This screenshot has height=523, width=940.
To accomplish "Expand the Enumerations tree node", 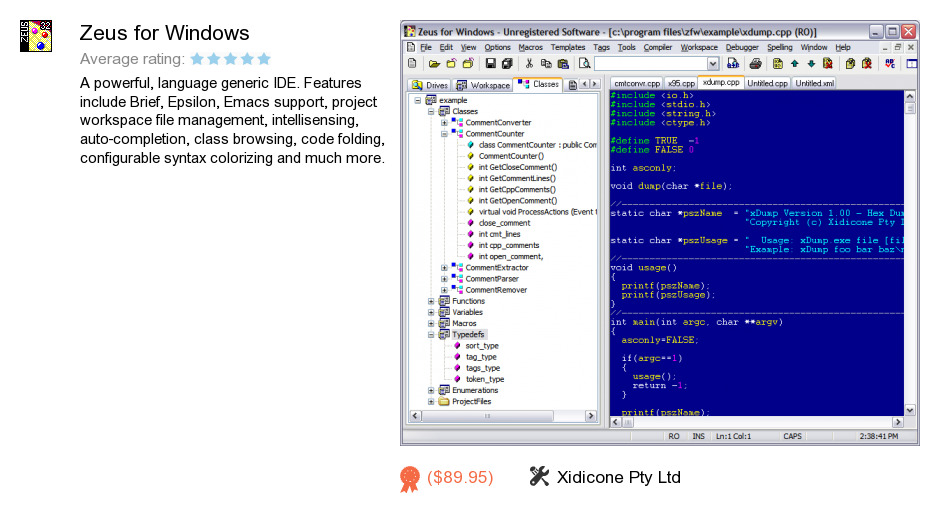I will tap(431, 390).
